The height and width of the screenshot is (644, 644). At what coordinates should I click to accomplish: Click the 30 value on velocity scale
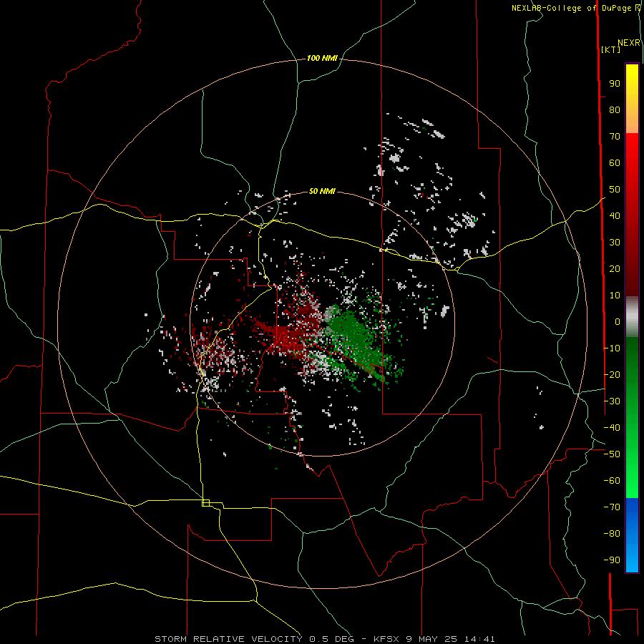pyautogui.click(x=615, y=243)
